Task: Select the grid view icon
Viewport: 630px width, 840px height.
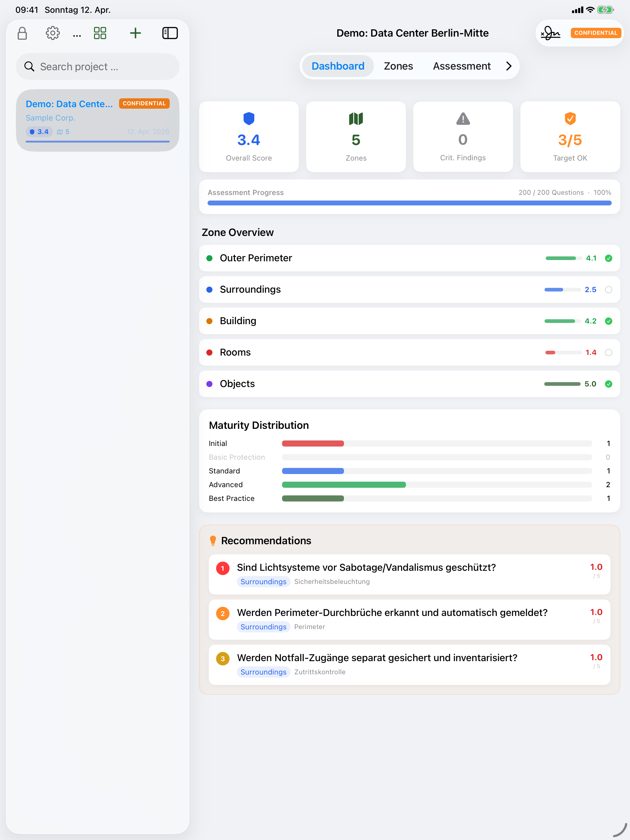Action: (x=100, y=33)
